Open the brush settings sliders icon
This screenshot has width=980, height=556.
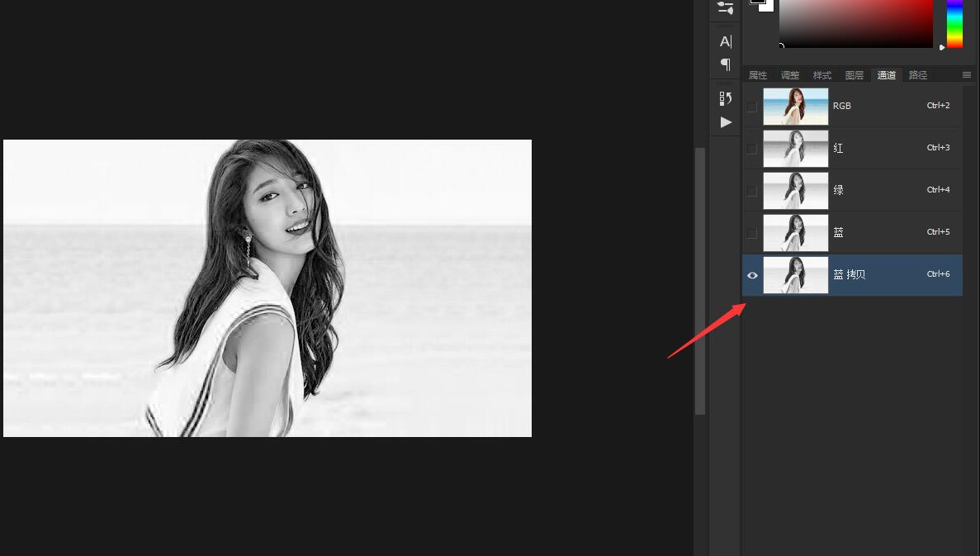click(726, 8)
